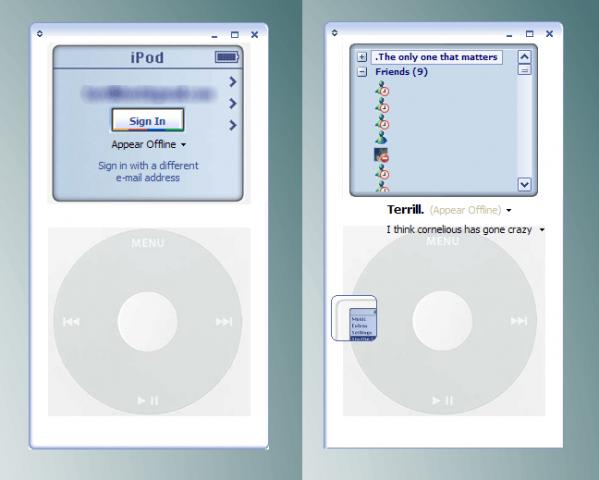Viewport: 599px width, 480px height.
Task: Click the scroll down arrow of contact list
Action: [524, 184]
